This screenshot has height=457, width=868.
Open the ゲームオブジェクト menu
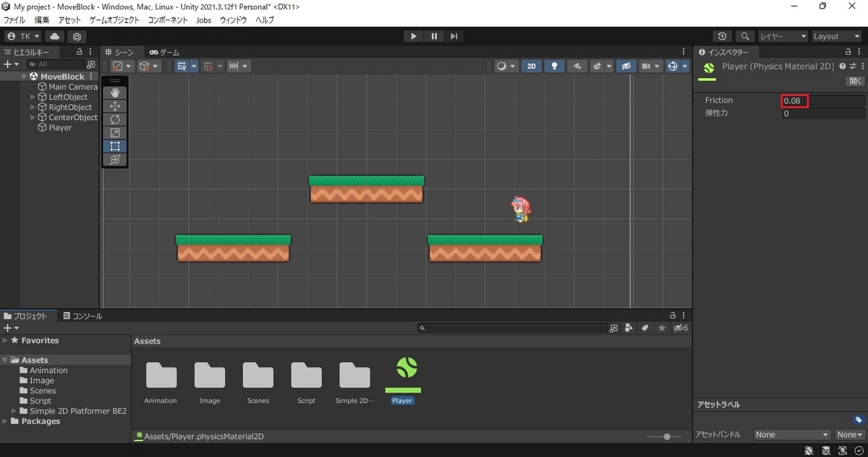114,20
